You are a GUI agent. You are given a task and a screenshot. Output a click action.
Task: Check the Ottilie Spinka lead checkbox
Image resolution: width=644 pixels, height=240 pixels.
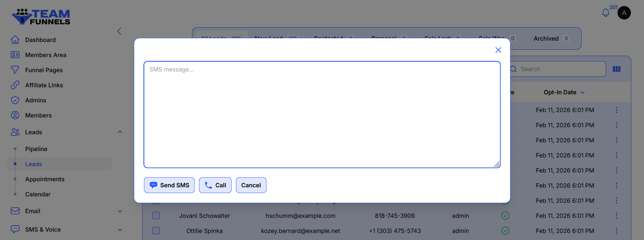pyautogui.click(x=156, y=231)
